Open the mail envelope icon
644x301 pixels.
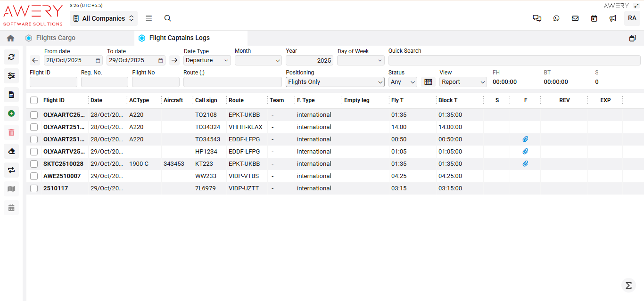pos(575,18)
